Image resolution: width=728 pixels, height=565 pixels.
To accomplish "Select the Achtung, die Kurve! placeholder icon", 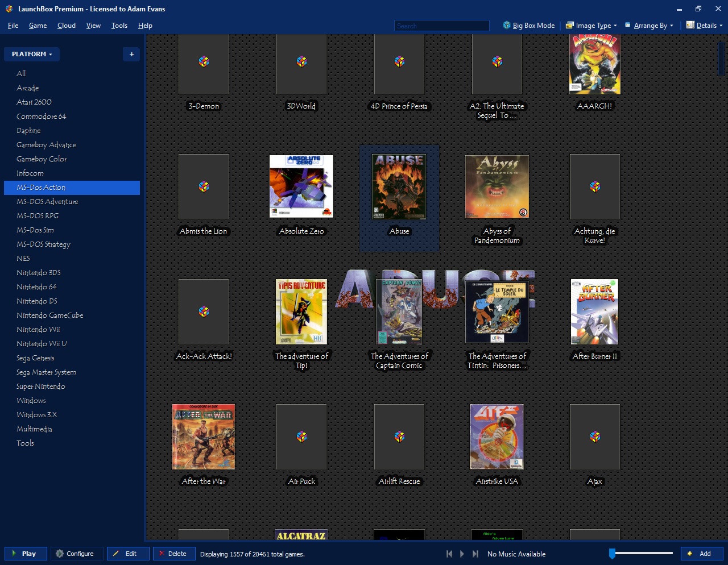I will click(595, 186).
